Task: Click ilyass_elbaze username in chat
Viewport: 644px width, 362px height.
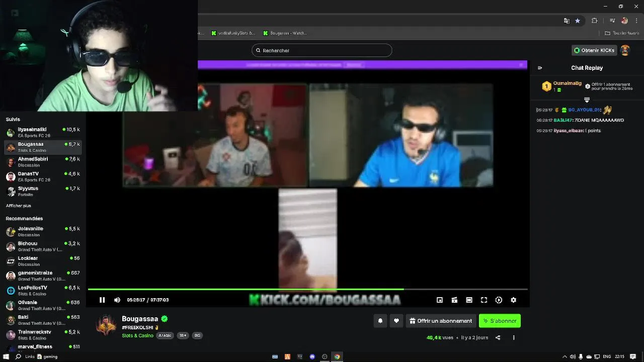Action: click(x=569, y=131)
